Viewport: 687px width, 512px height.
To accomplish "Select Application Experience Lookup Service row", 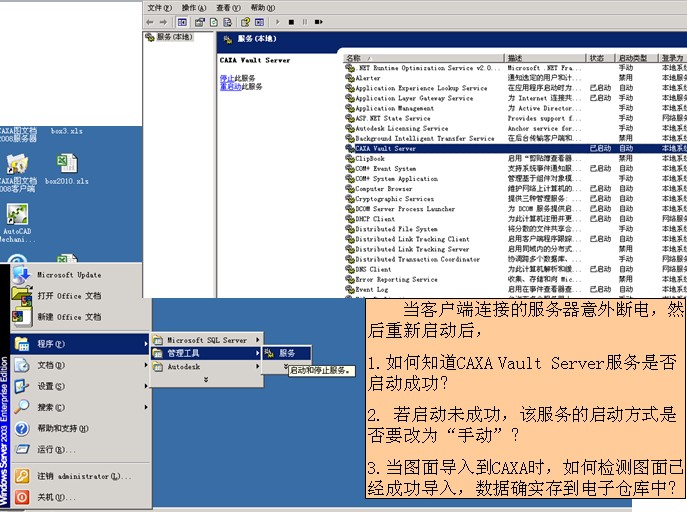I will tap(516, 88).
